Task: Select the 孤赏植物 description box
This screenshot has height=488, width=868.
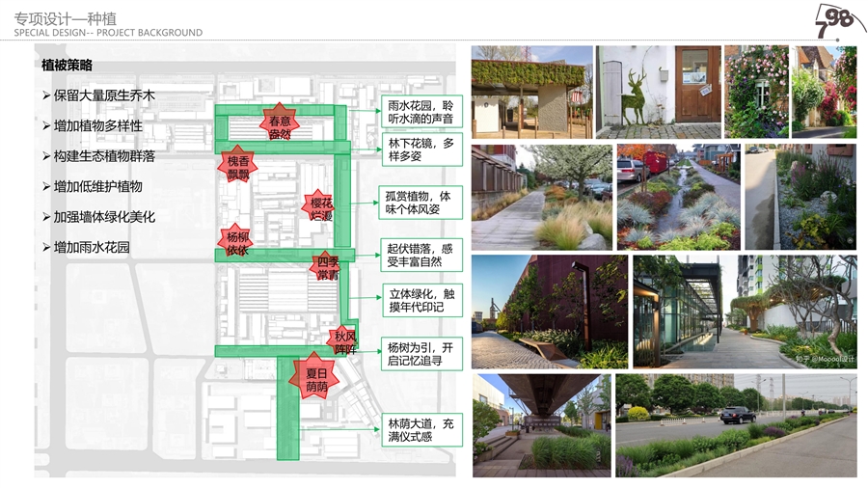Action: pos(420,203)
